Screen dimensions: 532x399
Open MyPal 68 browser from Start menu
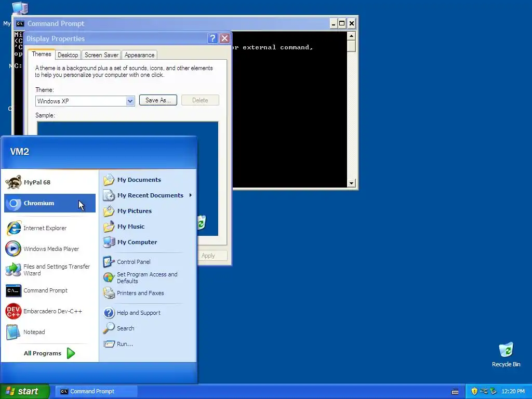pyautogui.click(x=49, y=182)
